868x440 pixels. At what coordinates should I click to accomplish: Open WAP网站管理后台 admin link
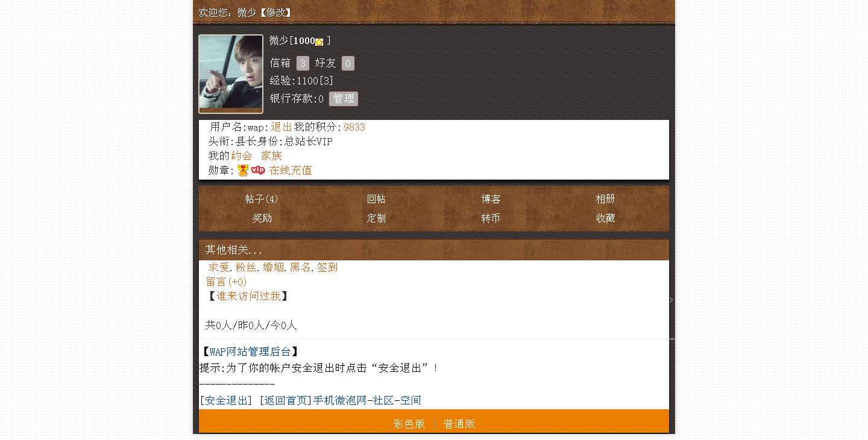(x=250, y=352)
